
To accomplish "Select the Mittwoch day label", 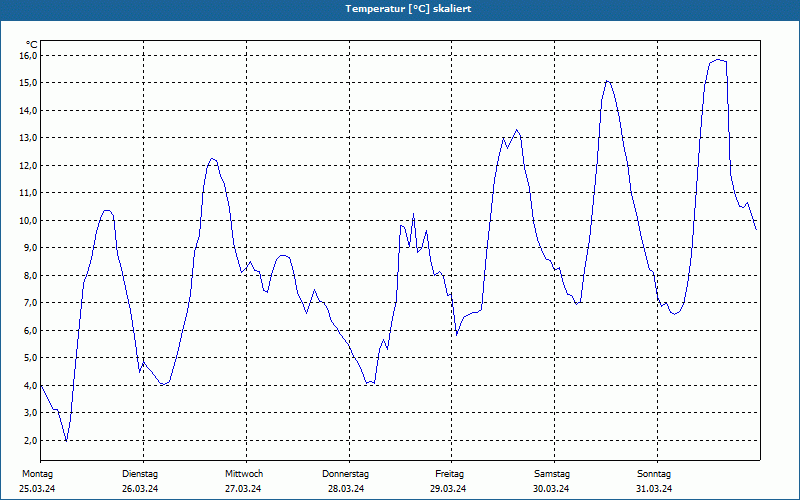I will [x=244, y=474].
